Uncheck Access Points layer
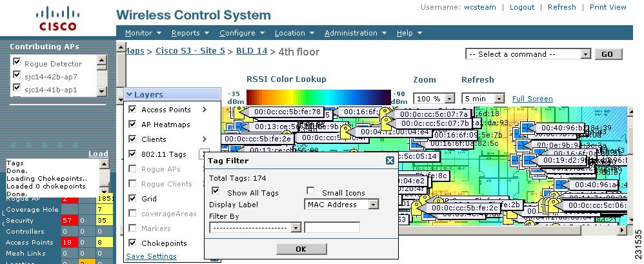644x264 pixels. click(132, 109)
